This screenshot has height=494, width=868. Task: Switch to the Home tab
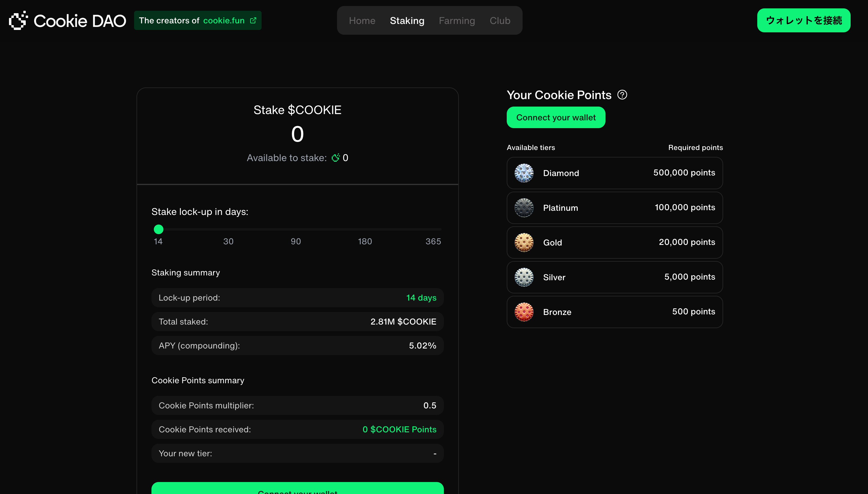[362, 20]
